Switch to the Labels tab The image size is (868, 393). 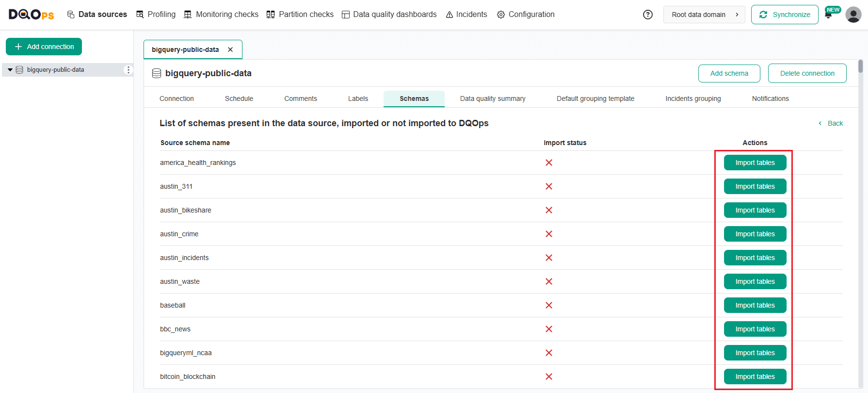pos(358,98)
